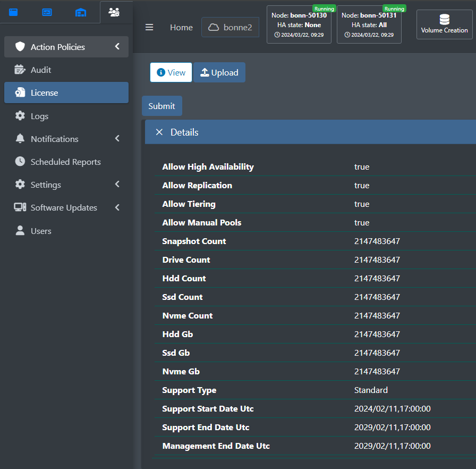476x469 pixels.
Task: Click Support Start Date Utc value
Action: click(x=392, y=408)
